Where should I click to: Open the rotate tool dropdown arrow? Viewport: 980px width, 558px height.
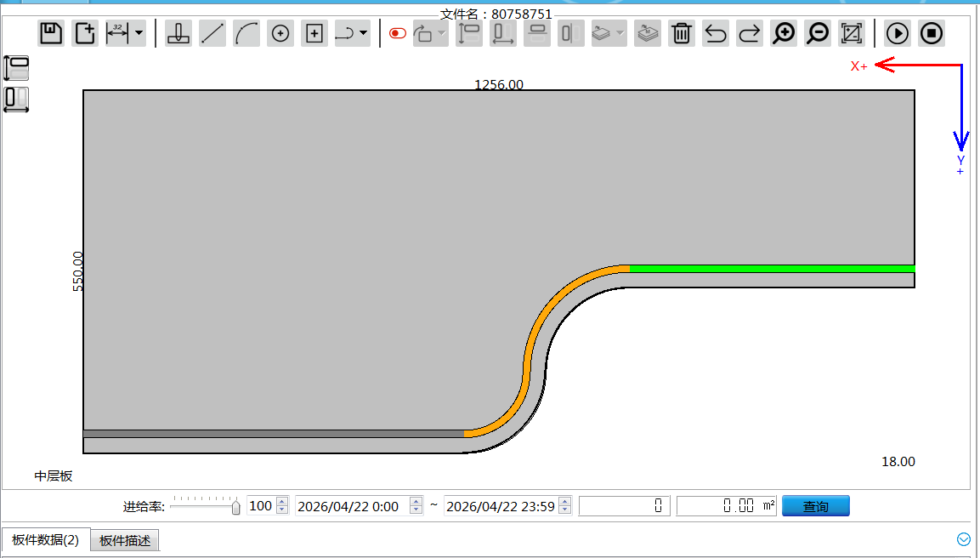[442, 33]
